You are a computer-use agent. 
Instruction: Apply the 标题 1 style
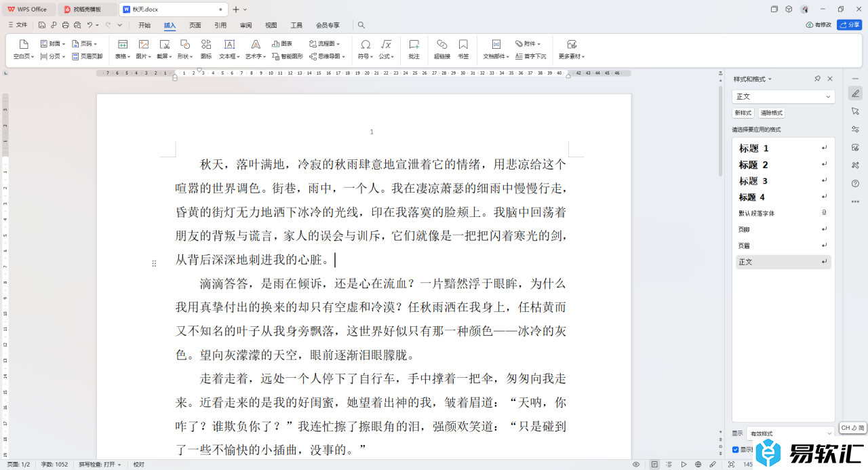click(784, 148)
